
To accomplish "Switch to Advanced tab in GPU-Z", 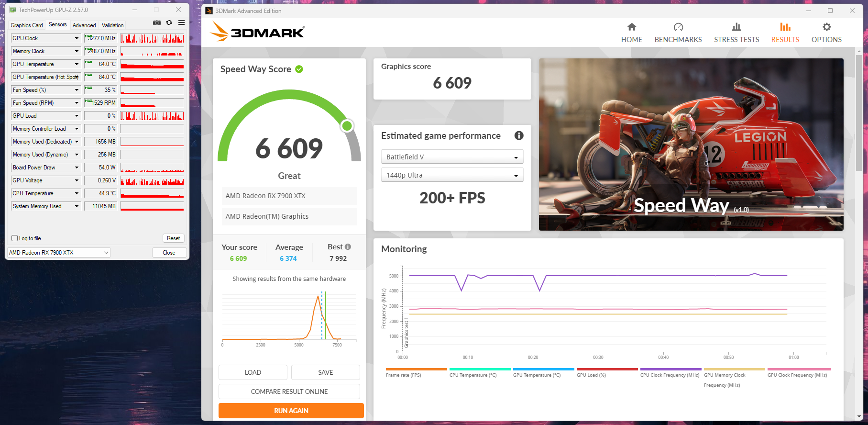I will click(x=84, y=25).
